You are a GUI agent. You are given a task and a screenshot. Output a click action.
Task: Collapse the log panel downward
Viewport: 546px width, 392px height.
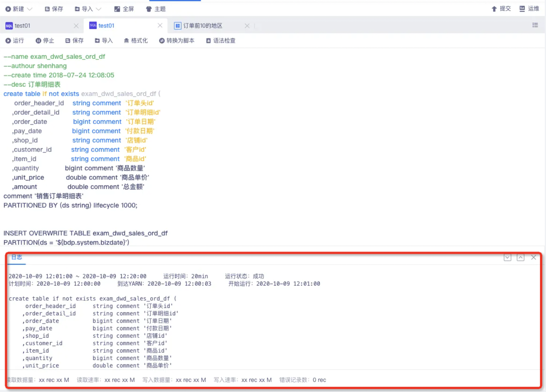pos(508,257)
